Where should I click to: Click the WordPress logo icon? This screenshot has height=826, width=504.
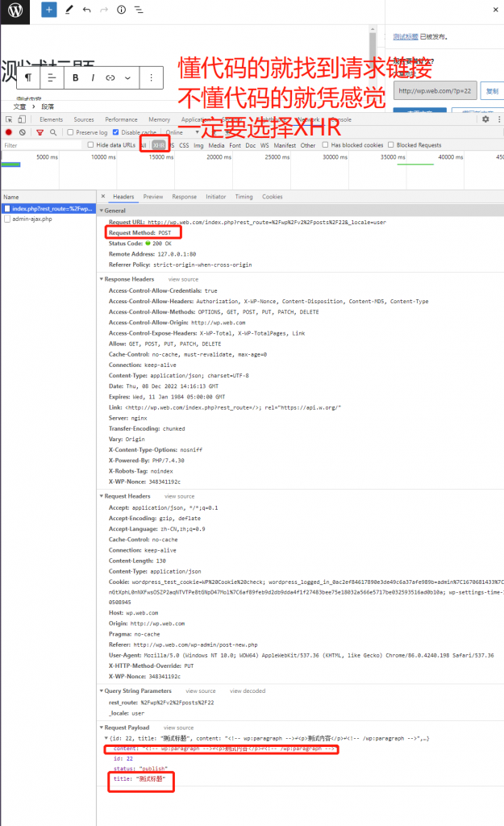(15, 11)
